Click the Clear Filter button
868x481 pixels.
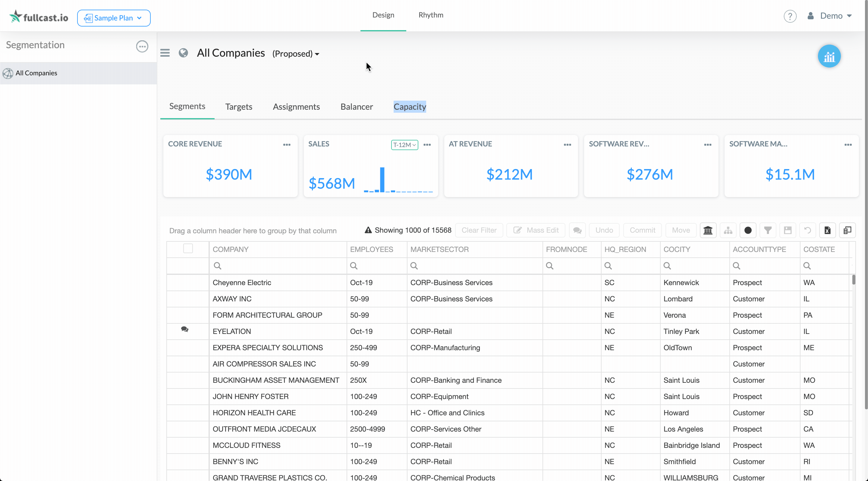[x=479, y=230]
